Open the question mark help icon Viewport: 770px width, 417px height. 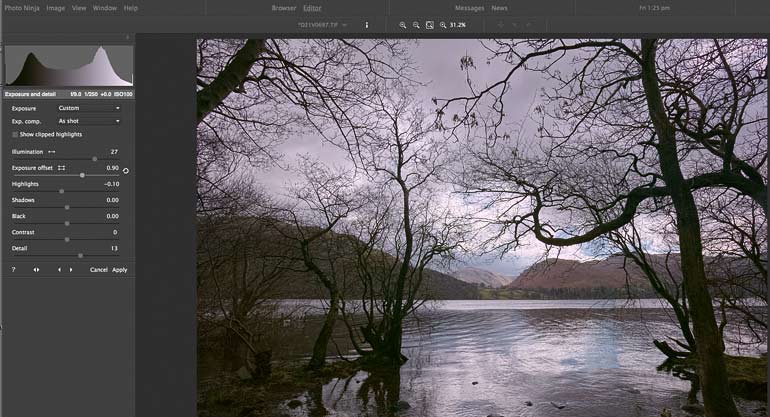14,270
